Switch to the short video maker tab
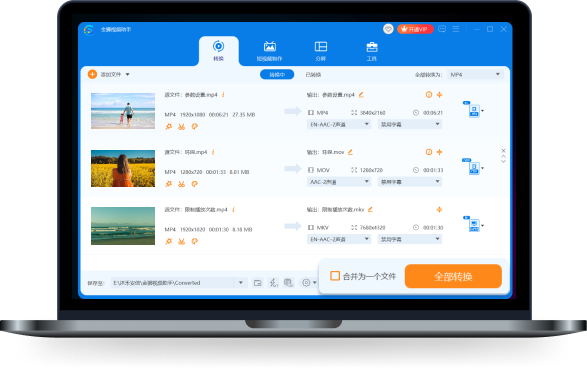This screenshot has width=587, height=371. (x=269, y=51)
